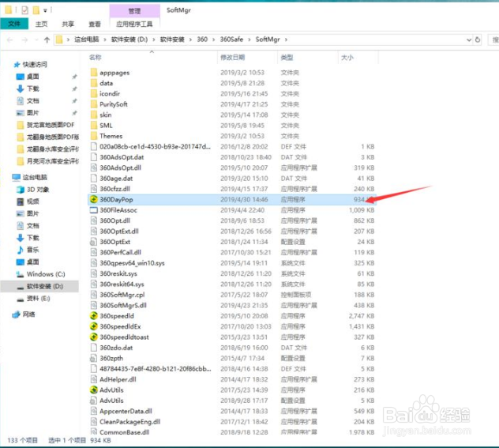499x448 pixels.
Task: Open the quick access toolbar dropdown arrow
Action: pyautogui.click(x=45, y=10)
